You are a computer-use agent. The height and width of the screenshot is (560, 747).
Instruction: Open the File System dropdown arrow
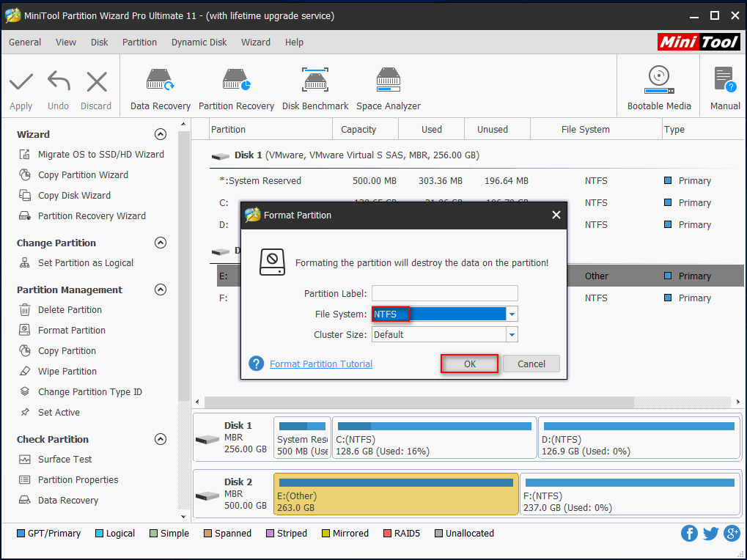[x=512, y=314]
